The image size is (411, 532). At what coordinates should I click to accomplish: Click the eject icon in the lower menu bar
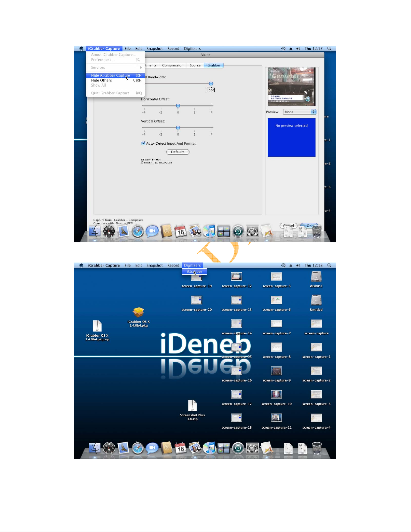pyautogui.click(x=291, y=265)
